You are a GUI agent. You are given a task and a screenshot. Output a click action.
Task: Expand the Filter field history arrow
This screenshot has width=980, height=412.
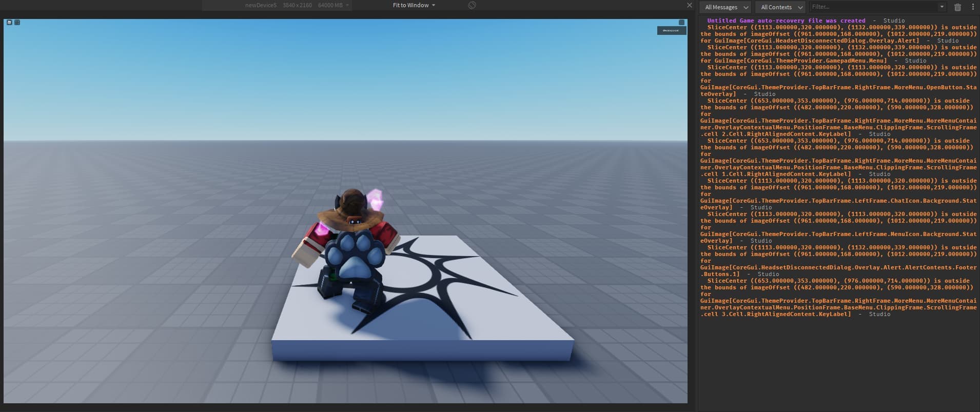[x=942, y=7]
